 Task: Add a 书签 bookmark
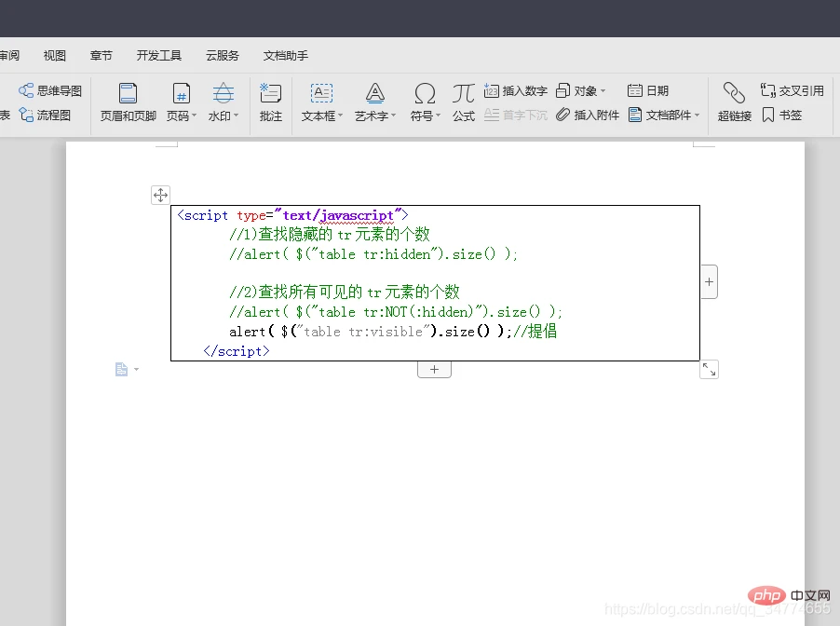coord(781,115)
